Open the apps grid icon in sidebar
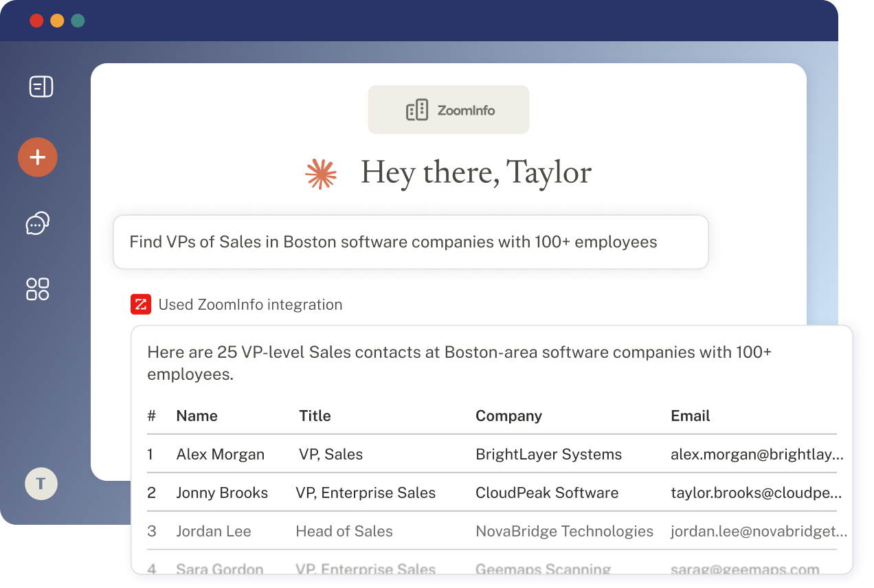This screenshot has width=874, height=588. pyautogui.click(x=38, y=289)
